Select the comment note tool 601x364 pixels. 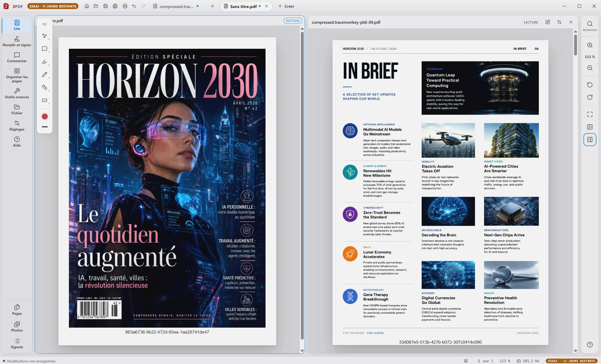pyautogui.click(x=44, y=49)
